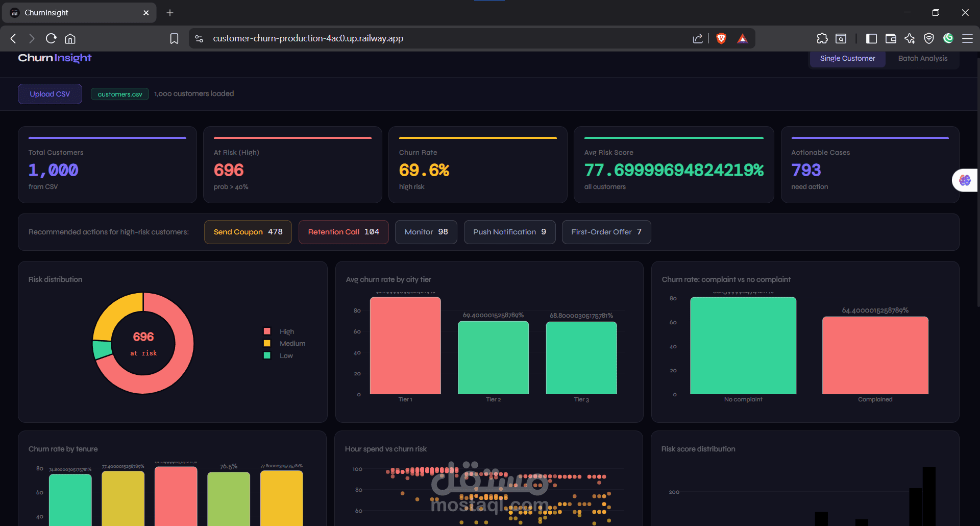Click 'Avg churn rate by city tier' title

388,279
